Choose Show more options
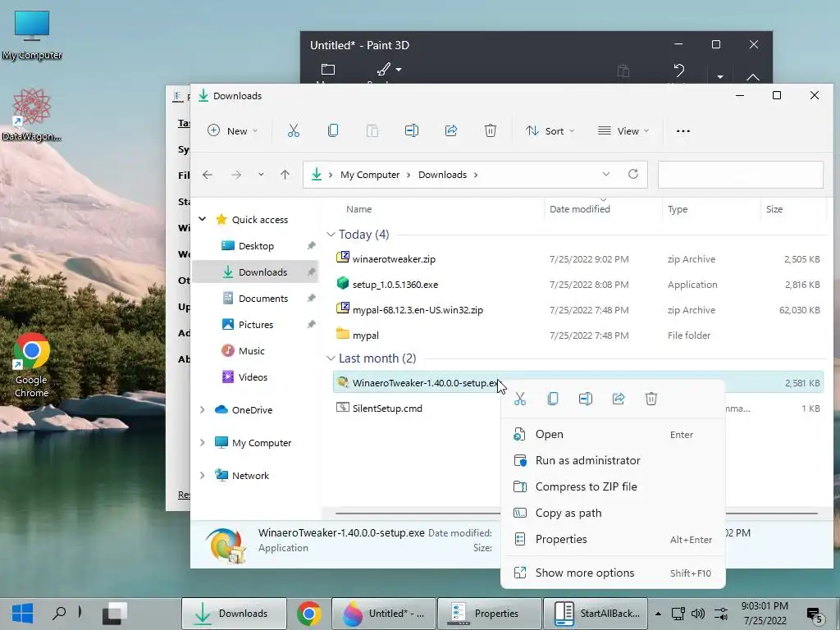This screenshot has height=630, width=840. [x=613, y=573]
